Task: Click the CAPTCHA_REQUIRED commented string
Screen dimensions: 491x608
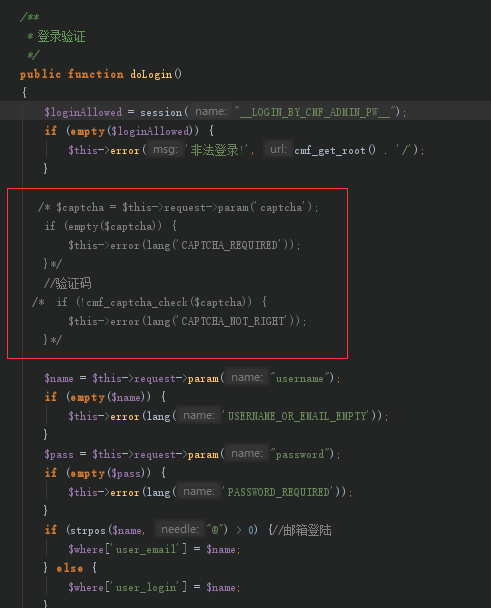Action: pos(230,245)
